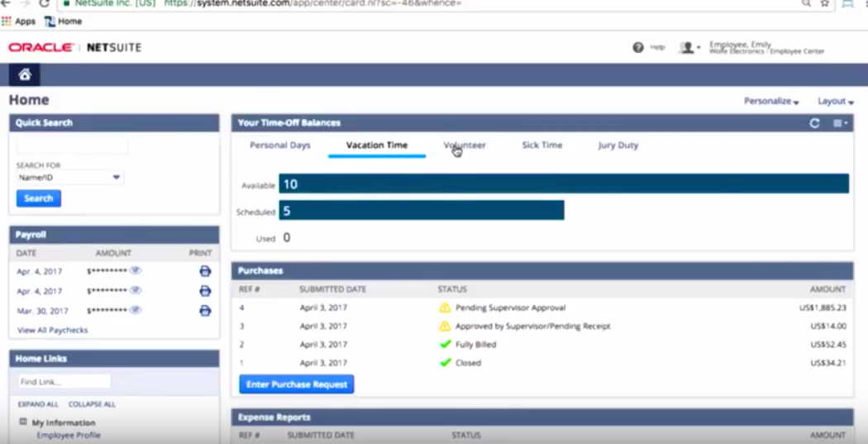The image size is (868, 444).
Task: Click the Find Link input field
Action: pyautogui.click(x=64, y=382)
